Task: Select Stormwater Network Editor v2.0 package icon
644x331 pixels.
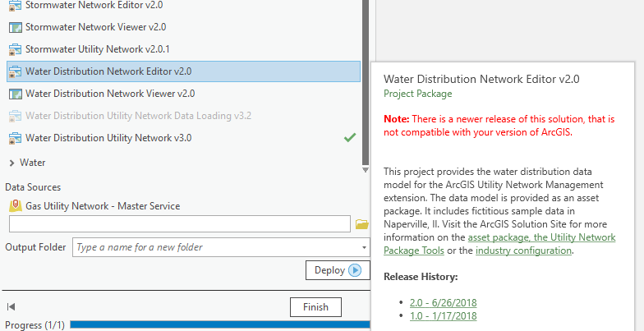Action: (15, 5)
